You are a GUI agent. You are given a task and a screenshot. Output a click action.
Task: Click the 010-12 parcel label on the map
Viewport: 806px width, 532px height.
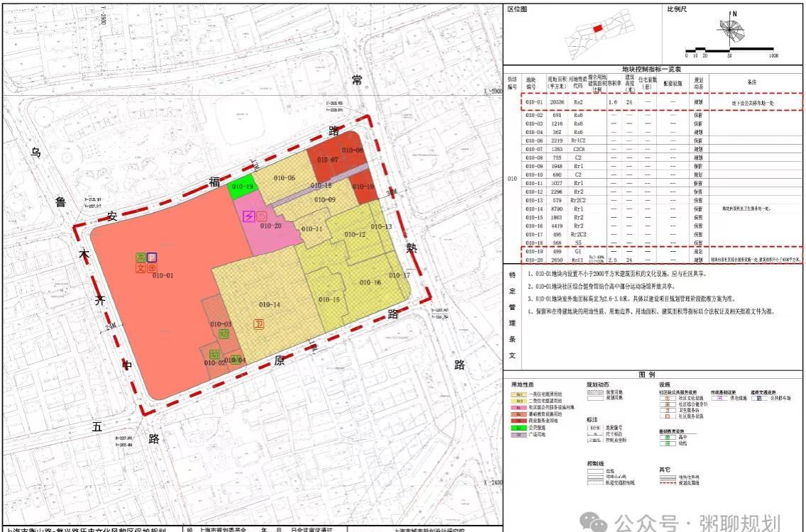coord(355,234)
